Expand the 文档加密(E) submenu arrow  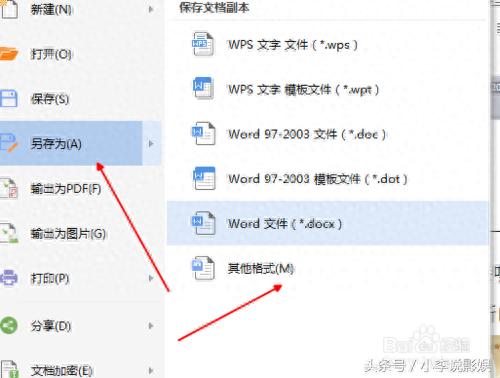(151, 370)
